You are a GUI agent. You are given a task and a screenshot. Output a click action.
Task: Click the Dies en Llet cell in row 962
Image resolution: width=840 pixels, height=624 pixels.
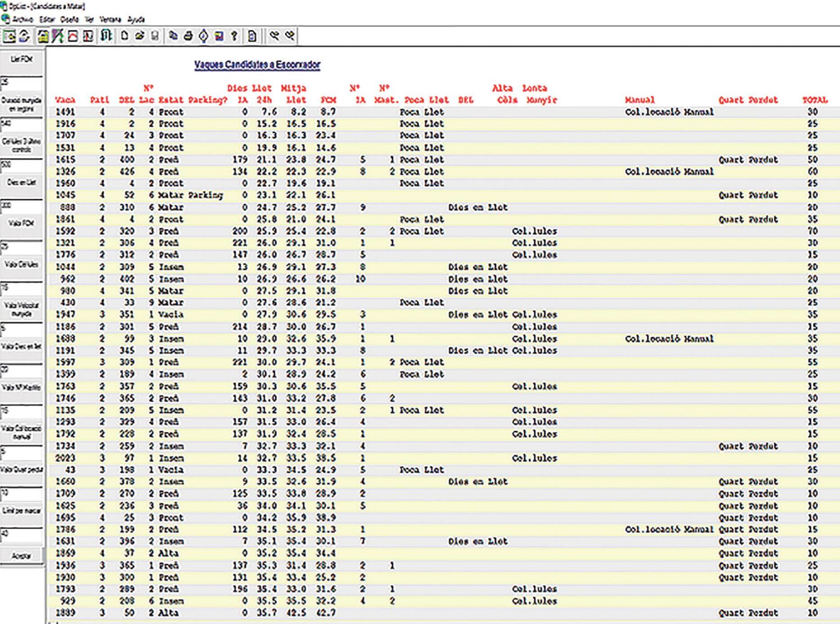click(478, 279)
